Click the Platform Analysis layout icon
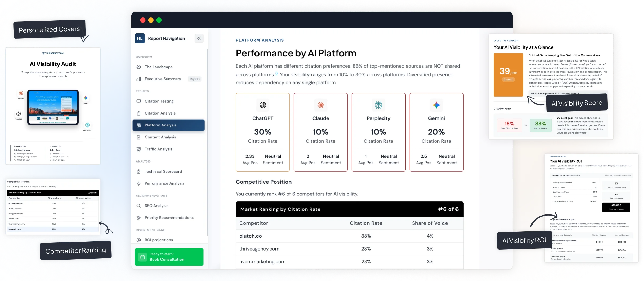The width and height of the screenshot is (644, 281). (x=138, y=125)
